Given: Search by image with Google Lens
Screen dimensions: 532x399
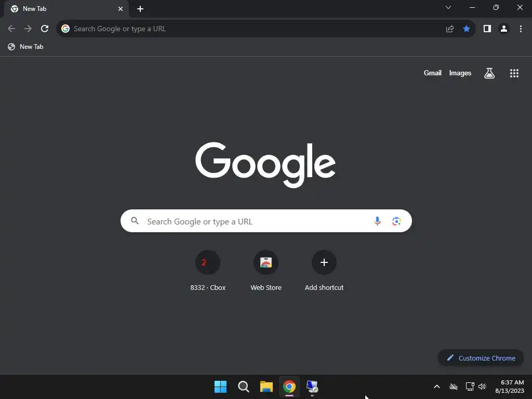Looking at the screenshot, I should 396,221.
